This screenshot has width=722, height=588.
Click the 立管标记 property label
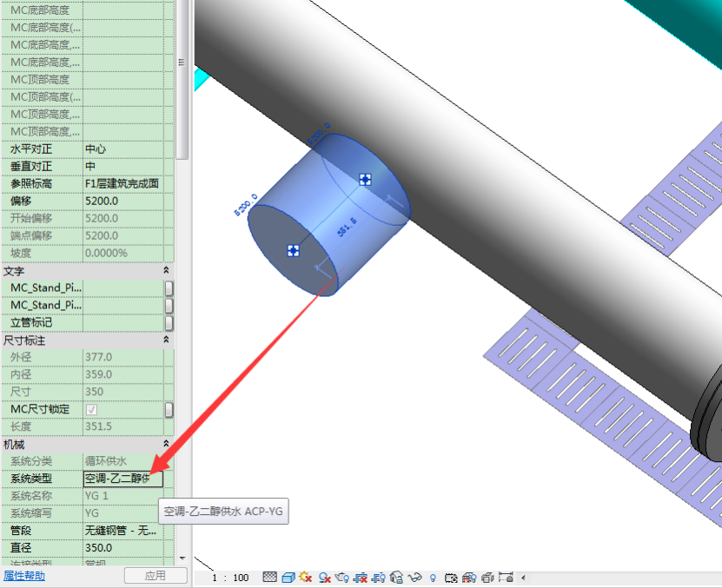pos(31,323)
